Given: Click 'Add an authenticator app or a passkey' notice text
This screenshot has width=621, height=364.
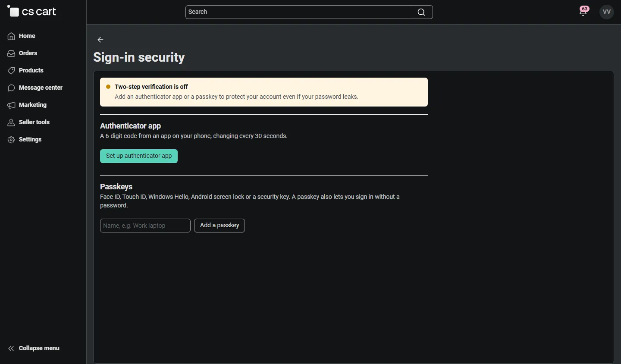Looking at the screenshot, I should [237, 97].
